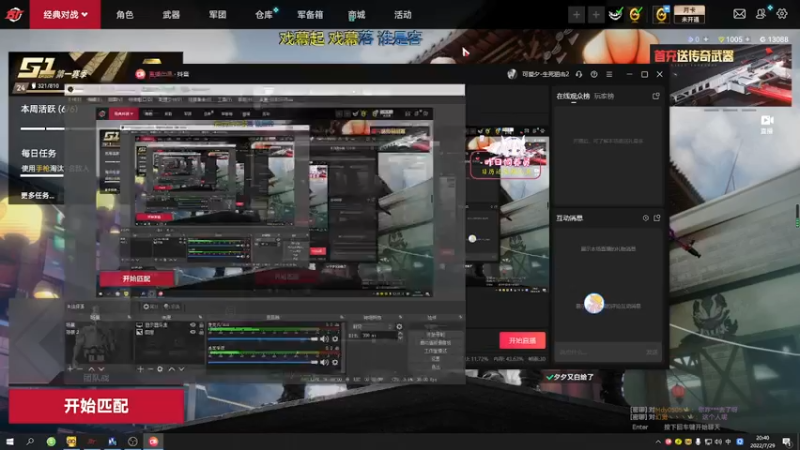Open the 武器 menu tab
The height and width of the screenshot is (450, 800).
click(171, 15)
